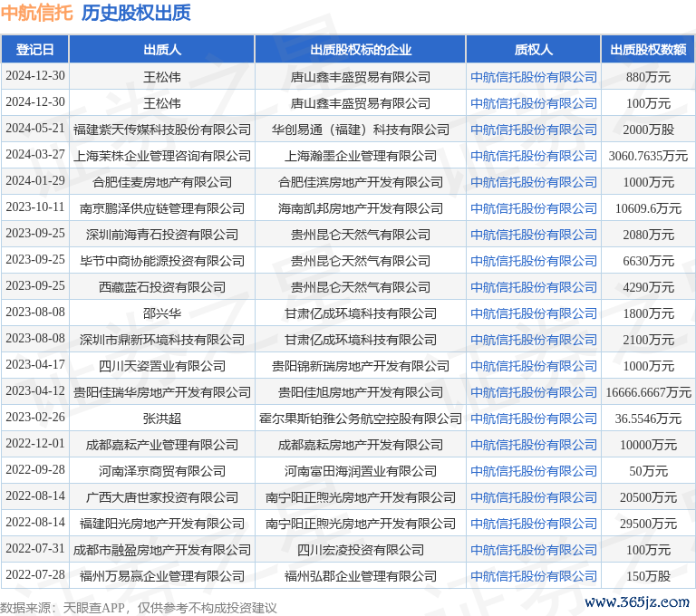Open 中航信托股份有限公司 link in 四川天姿置业 row
The width and height of the screenshot is (696, 616).
pyautogui.click(x=534, y=366)
